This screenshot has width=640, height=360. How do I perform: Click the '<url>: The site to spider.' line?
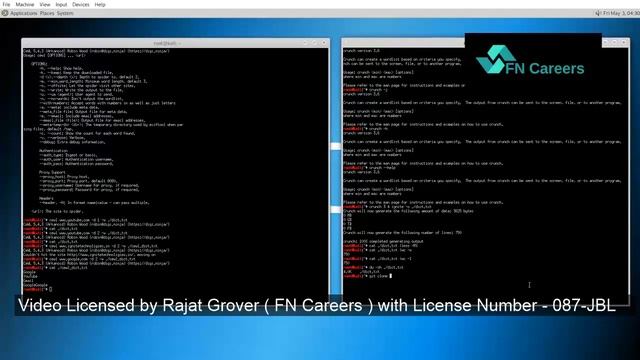click(x=57, y=211)
